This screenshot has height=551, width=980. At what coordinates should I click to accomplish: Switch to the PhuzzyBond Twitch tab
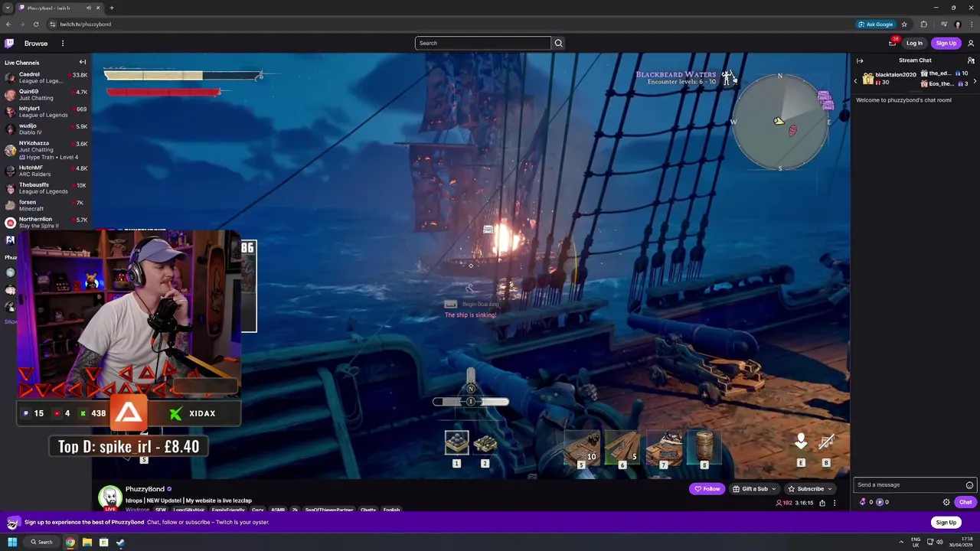57,8
